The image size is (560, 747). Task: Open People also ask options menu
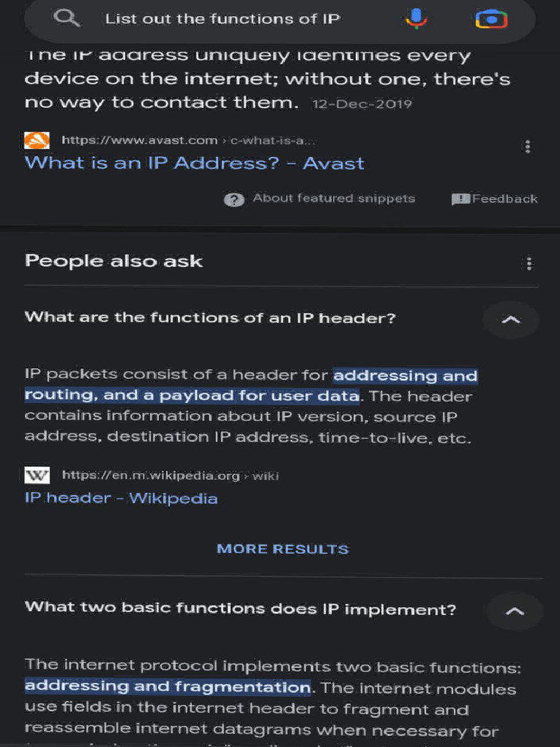[x=529, y=263]
